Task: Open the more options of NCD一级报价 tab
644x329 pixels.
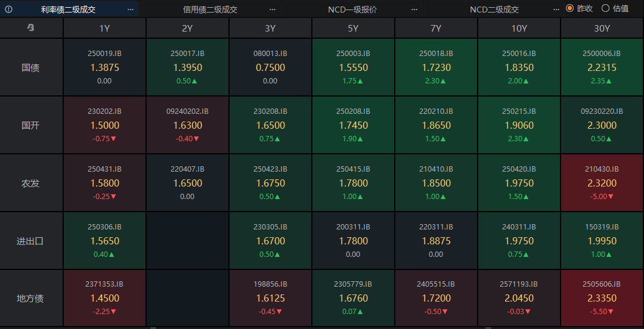Action: (414, 9)
